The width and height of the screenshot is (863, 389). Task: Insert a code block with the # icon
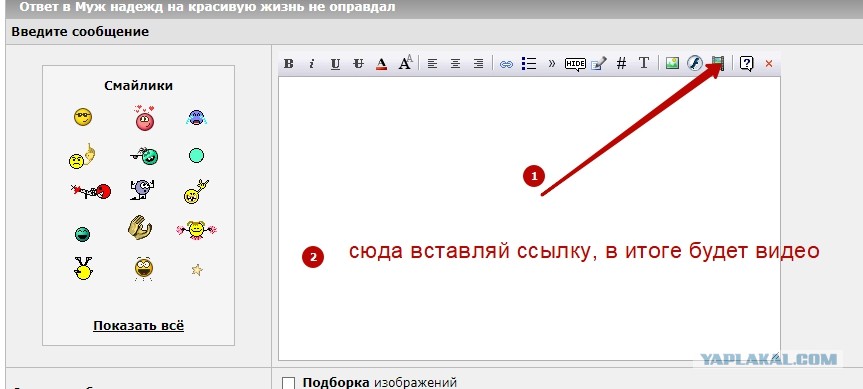[621, 64]
